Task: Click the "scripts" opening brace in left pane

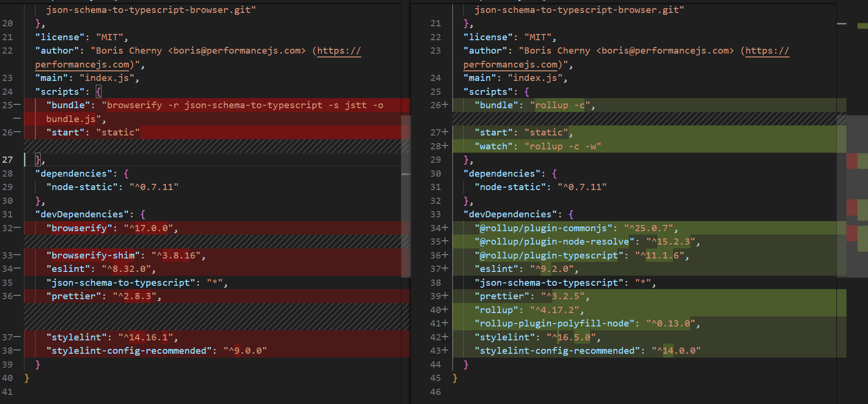Action: pos(99,92)
